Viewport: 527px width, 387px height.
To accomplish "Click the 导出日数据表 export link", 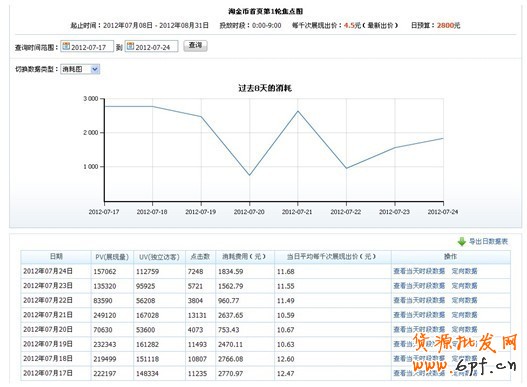I will (x=488, y=241).
